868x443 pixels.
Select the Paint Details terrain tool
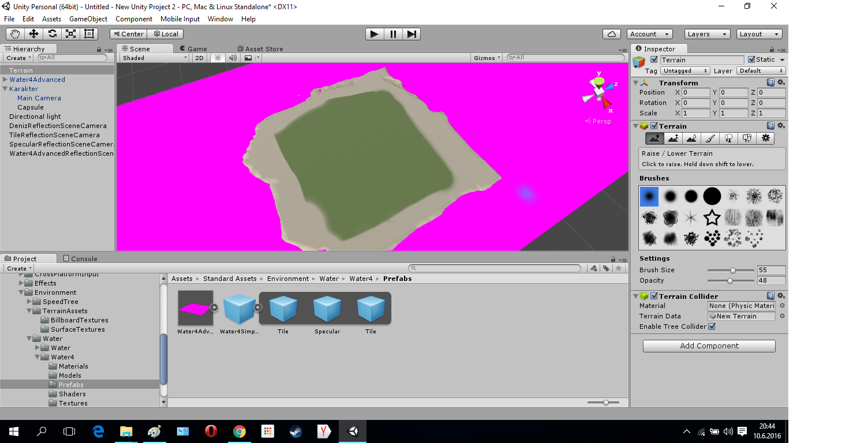coord(747,138)
